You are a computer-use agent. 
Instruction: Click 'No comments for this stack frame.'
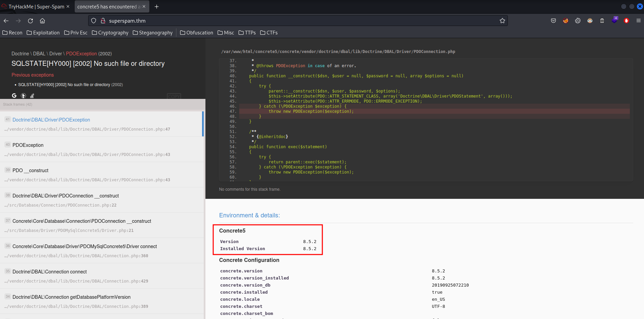(x=250, y=189)
